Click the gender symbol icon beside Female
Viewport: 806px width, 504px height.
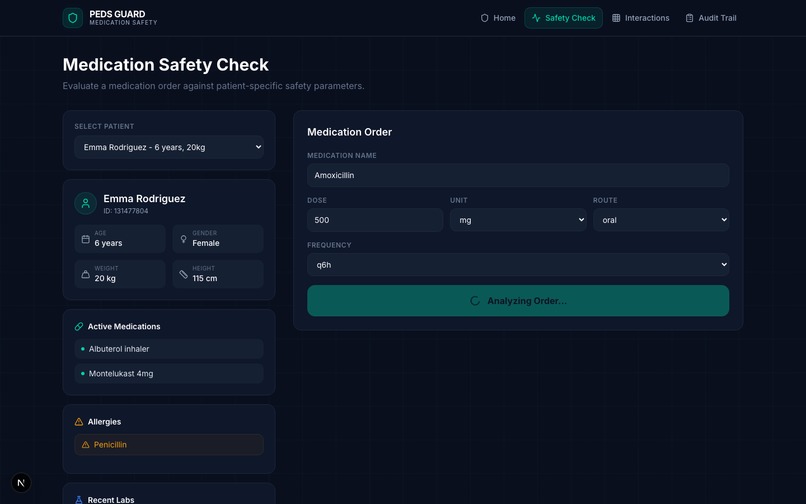[184, 239]
